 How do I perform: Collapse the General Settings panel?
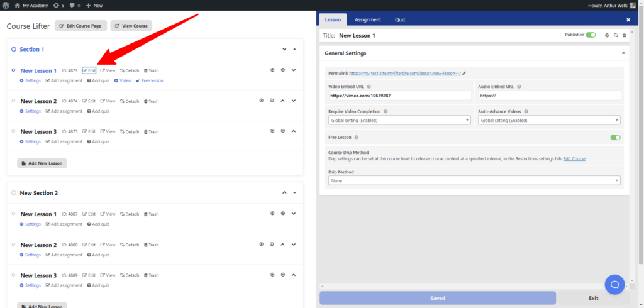[623, 53]
